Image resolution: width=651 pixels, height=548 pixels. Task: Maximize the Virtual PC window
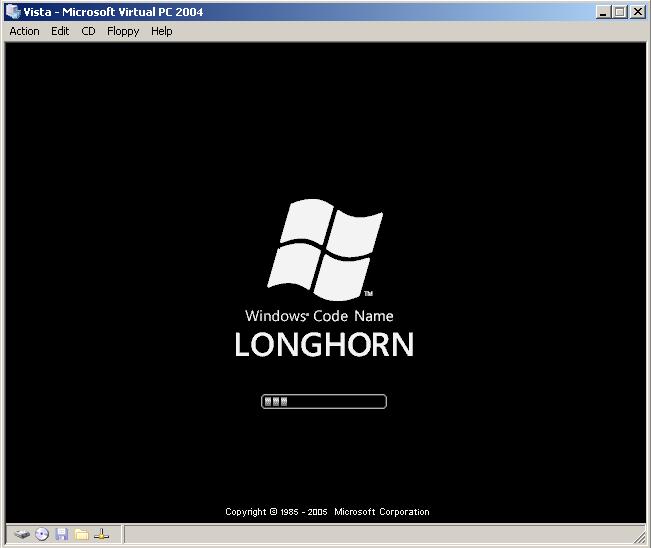click(619, 12)
